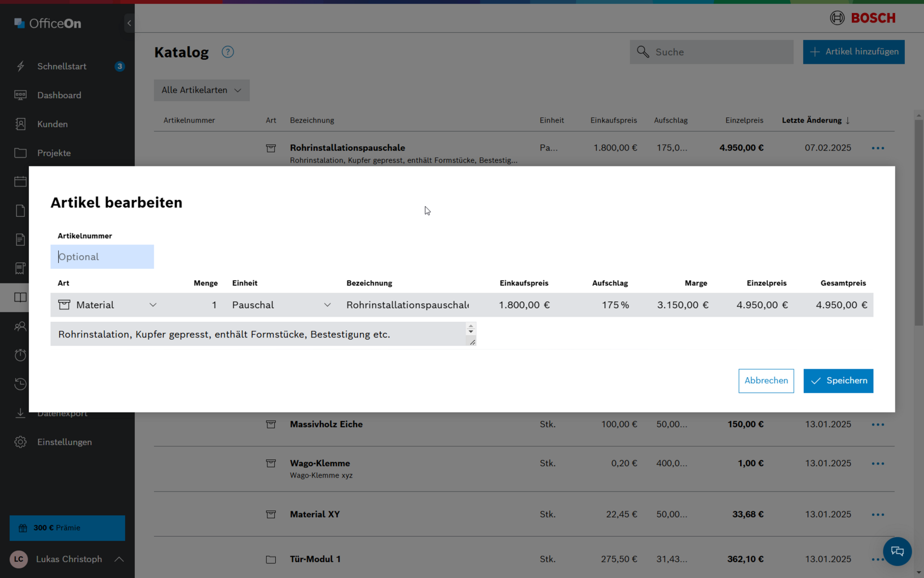Click the catalog book icon in sidebar

(20, 297)
